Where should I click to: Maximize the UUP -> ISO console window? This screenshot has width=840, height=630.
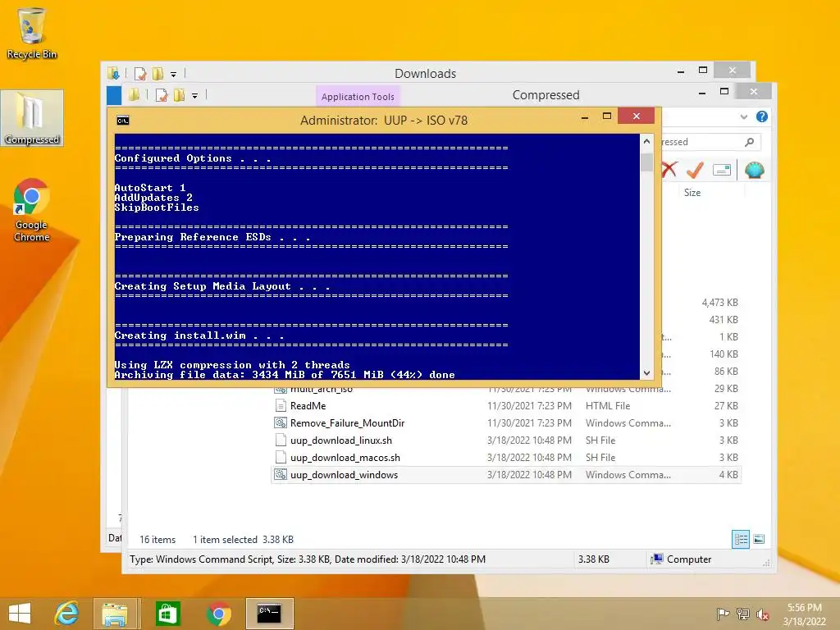(607, 116)
